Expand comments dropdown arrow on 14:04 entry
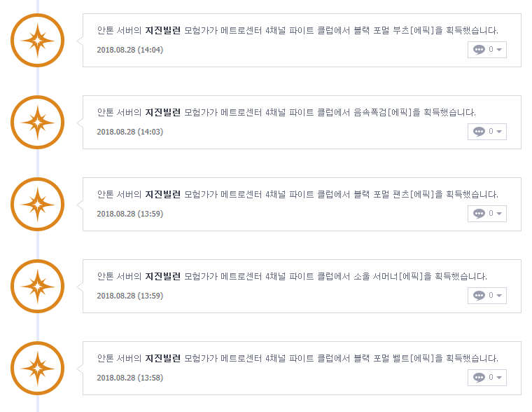The height and width of the screenshot is (412, 532). 498,50
